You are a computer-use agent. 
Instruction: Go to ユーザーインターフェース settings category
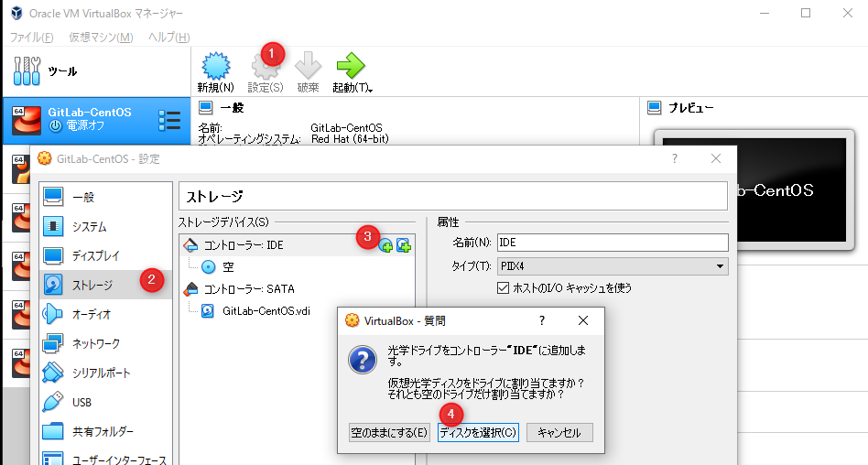tap(105, 460)
